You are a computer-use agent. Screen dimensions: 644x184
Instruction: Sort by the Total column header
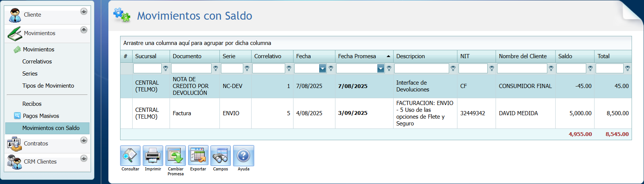click(613, 56)
